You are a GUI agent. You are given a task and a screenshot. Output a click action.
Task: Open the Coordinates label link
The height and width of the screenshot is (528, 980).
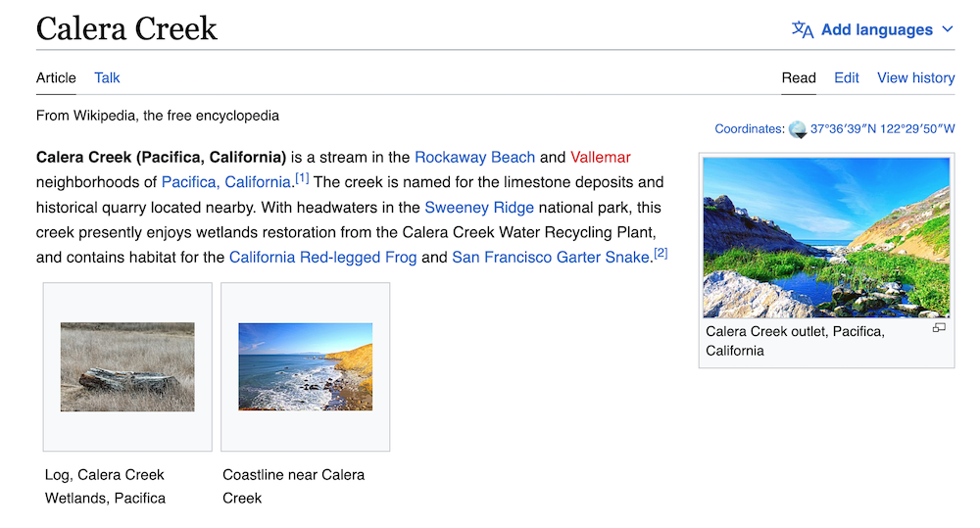(x=748, y=128)
